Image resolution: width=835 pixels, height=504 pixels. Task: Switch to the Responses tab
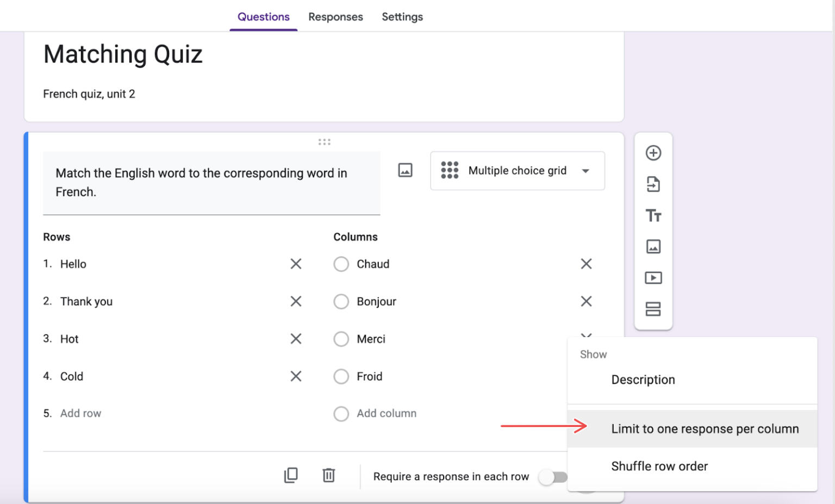pos(335,17)
